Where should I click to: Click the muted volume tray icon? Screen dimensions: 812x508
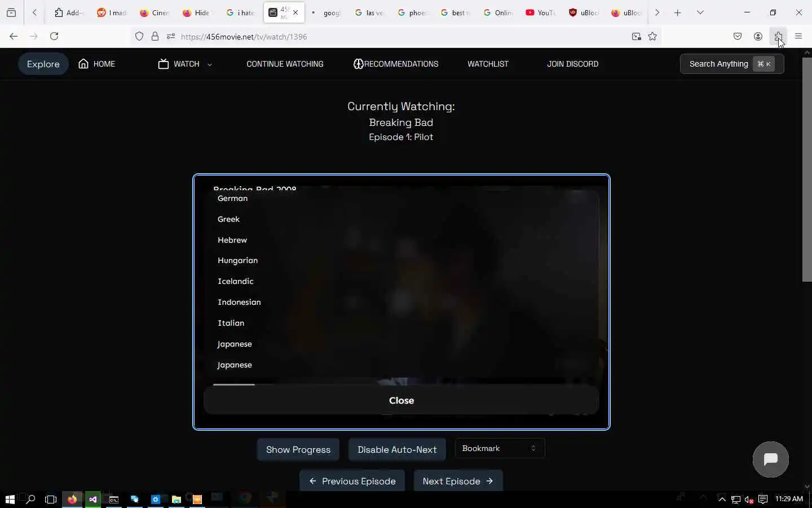point(749,499)
